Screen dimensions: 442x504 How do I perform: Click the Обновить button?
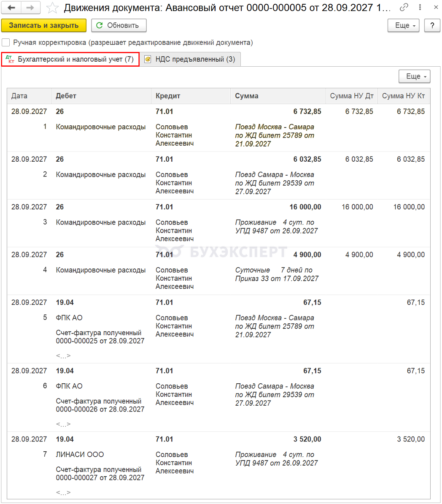pyautogui.click(x=119, y=25)
